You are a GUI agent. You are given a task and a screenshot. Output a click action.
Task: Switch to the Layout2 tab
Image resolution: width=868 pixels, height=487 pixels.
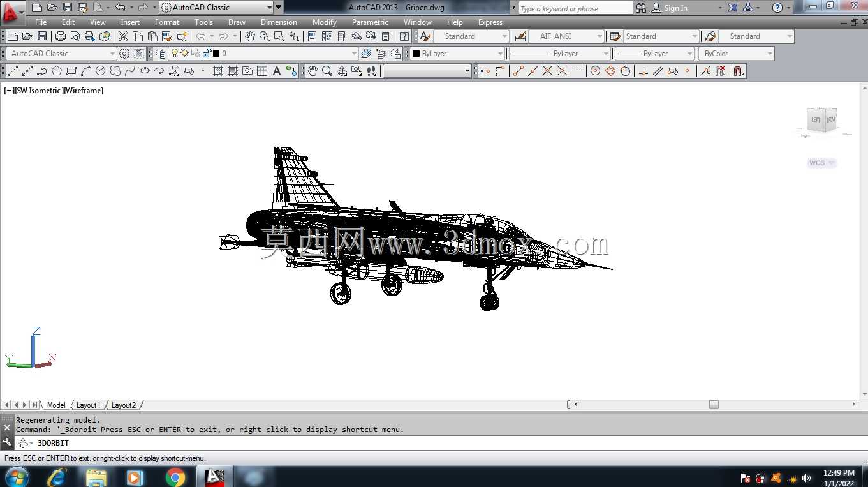pyautogui.click(x=124, y=405)
